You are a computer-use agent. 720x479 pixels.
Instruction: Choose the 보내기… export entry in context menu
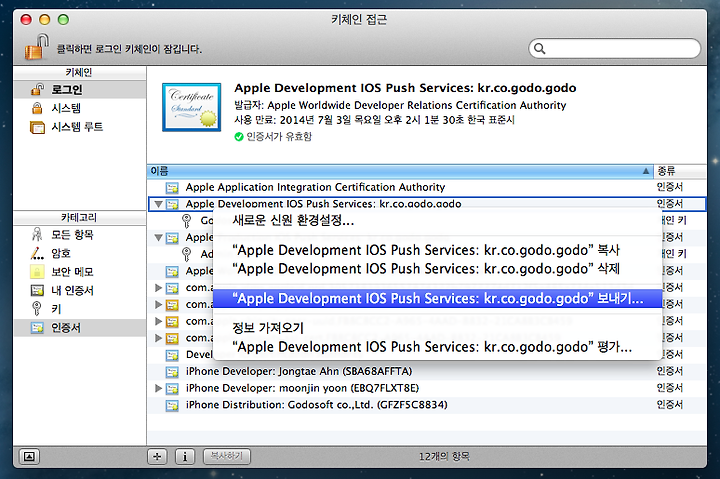coord(438,299)
